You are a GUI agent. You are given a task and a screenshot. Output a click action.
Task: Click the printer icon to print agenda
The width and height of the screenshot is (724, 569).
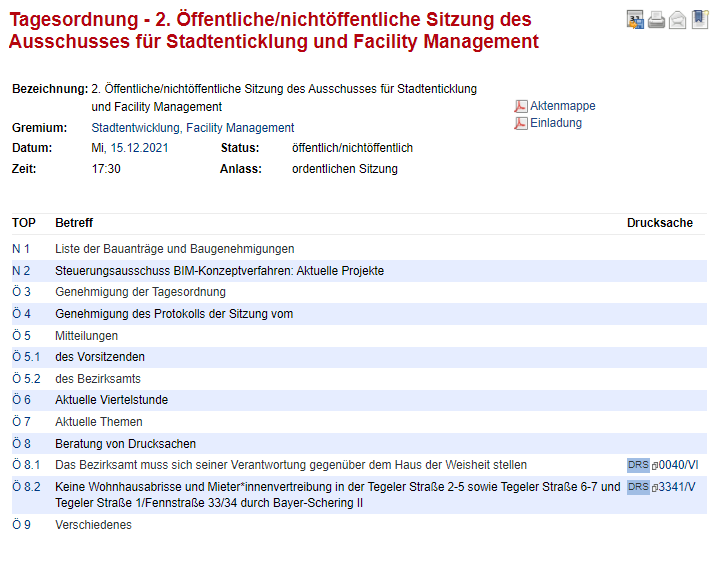(x=656, y=20)
